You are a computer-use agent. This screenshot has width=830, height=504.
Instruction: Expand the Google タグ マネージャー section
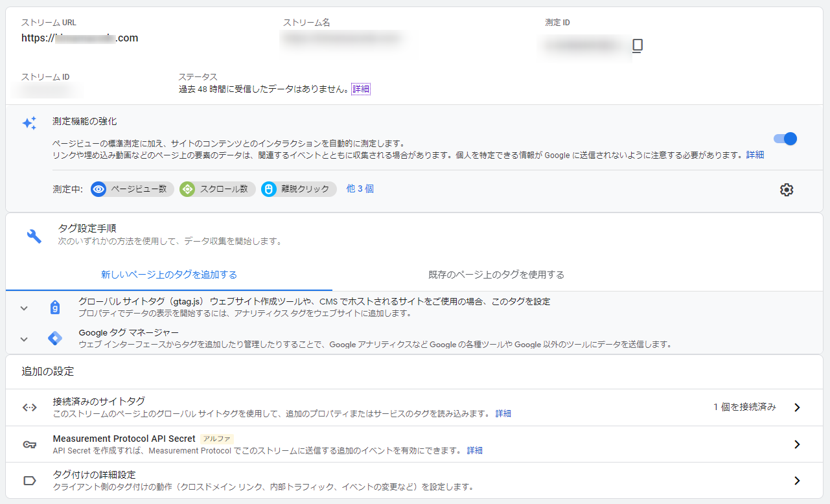pyautogui.click(x=24, y=339)
